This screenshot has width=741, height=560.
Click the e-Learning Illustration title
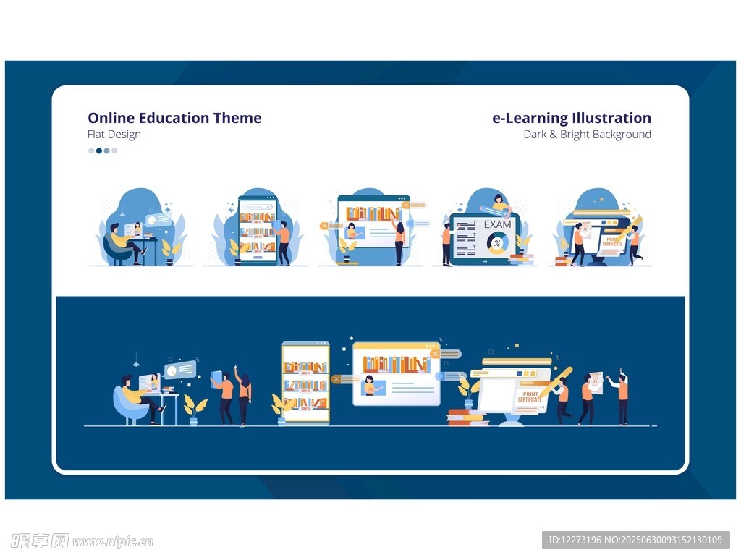coord(571,118)
